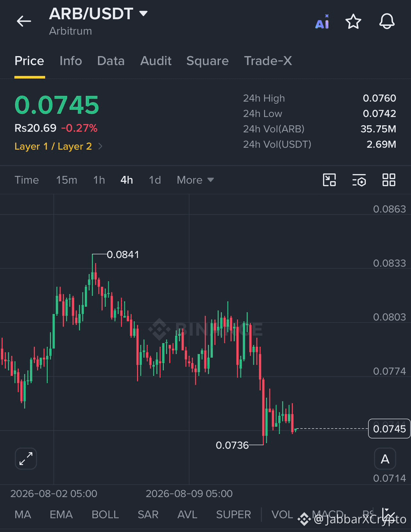Open the More timeframes dropdown

coord(196,180)
